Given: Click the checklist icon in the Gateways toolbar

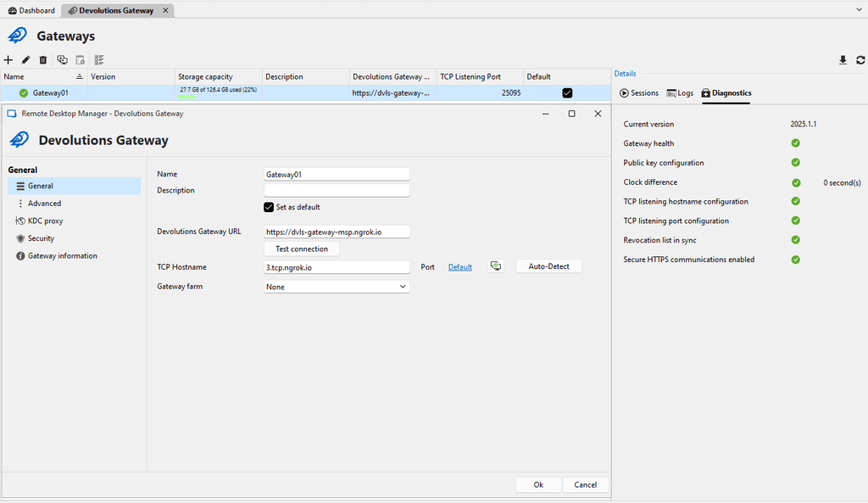Looking at the screenshot, I should pos(99,60).
